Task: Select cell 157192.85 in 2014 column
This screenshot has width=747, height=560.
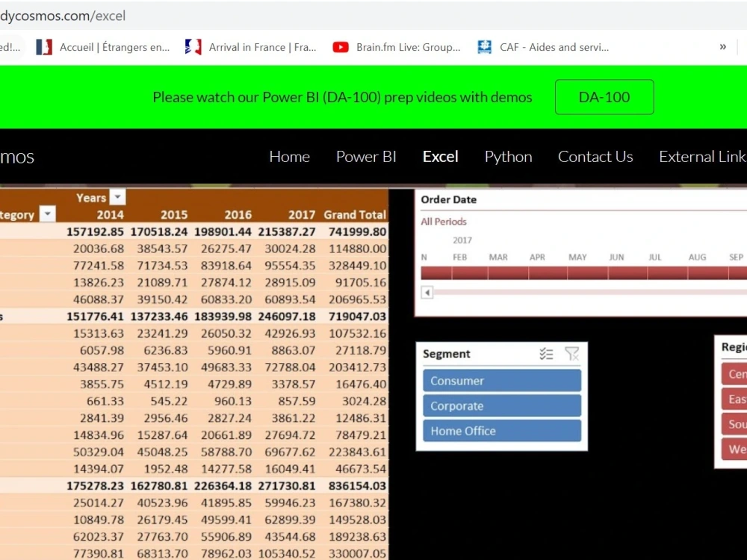Action: (x=96, y=232)
